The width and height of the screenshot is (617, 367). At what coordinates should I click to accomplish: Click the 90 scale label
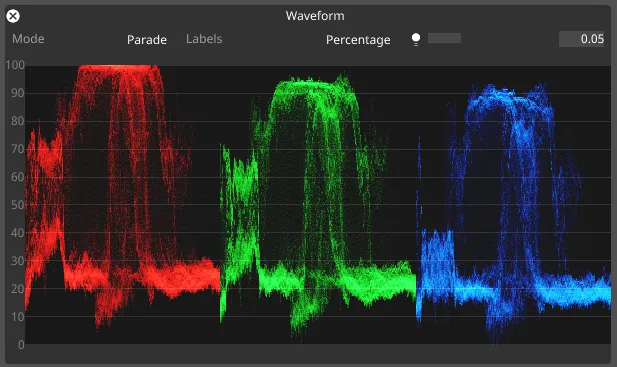pos(18,93)
